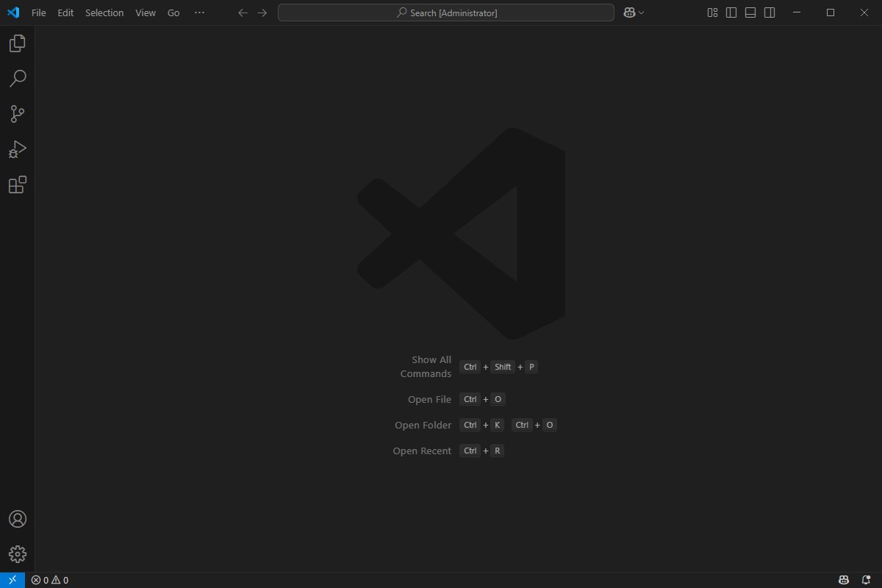The height and width of the screenshot is (588, 882).
Task: Open the Explorer view in activity bar
Action: pos(18,43)
